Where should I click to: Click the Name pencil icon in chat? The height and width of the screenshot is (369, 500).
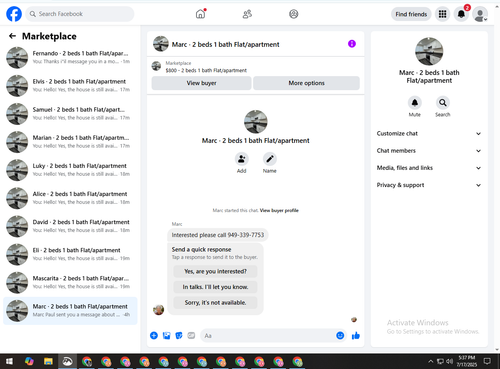pos(270,159)
